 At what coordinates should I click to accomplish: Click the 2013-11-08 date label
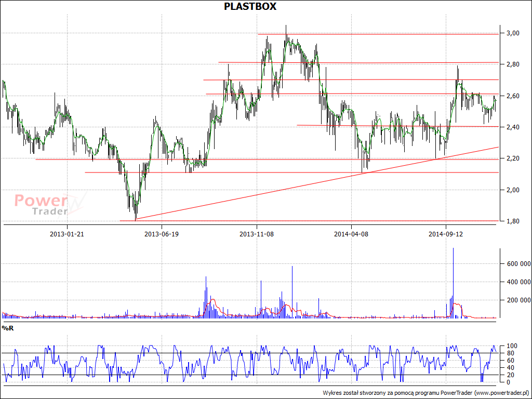tap(257, 234)
